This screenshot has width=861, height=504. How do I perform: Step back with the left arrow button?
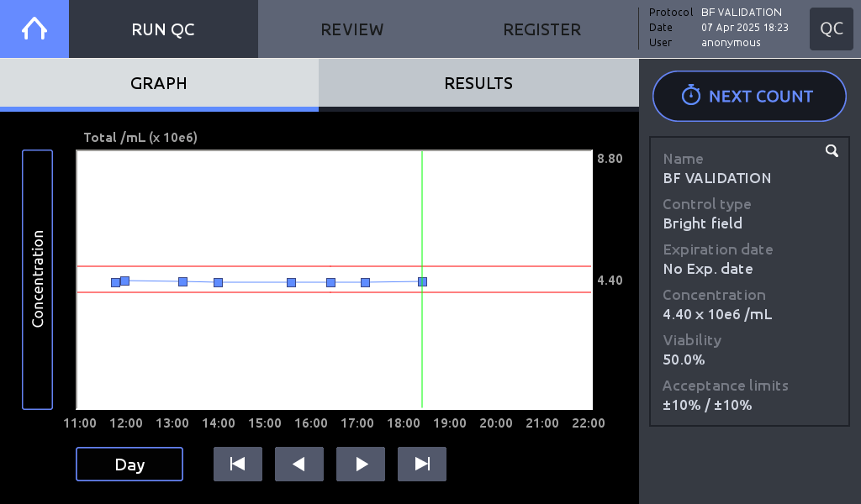click(299, 464)
